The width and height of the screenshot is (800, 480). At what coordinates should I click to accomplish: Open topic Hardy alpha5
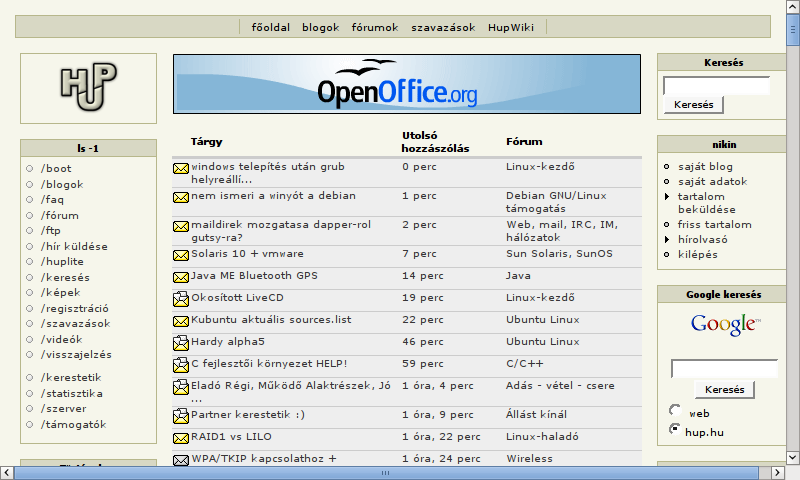(x=228, y=342)
